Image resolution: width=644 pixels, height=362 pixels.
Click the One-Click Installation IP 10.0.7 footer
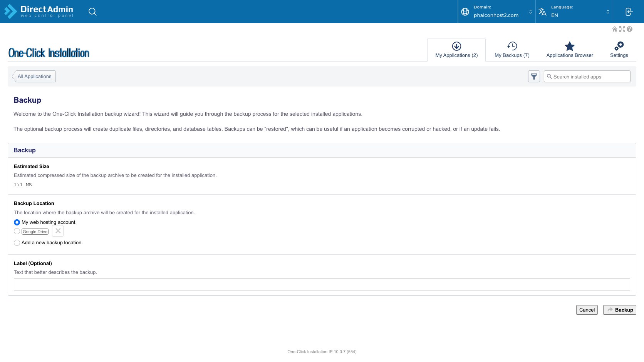[322, 352]
